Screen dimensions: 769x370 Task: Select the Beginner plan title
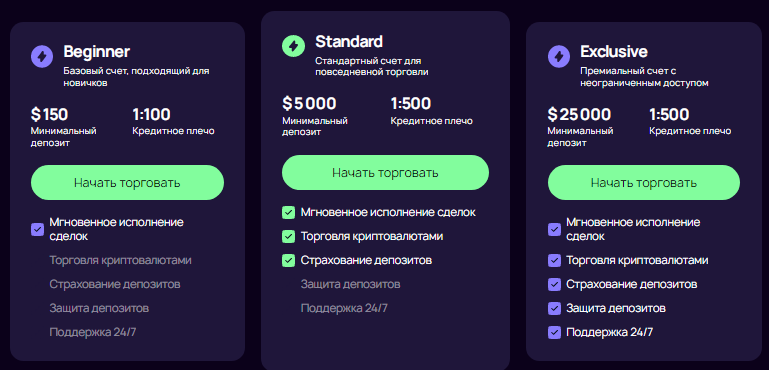[x=97, y=52]
